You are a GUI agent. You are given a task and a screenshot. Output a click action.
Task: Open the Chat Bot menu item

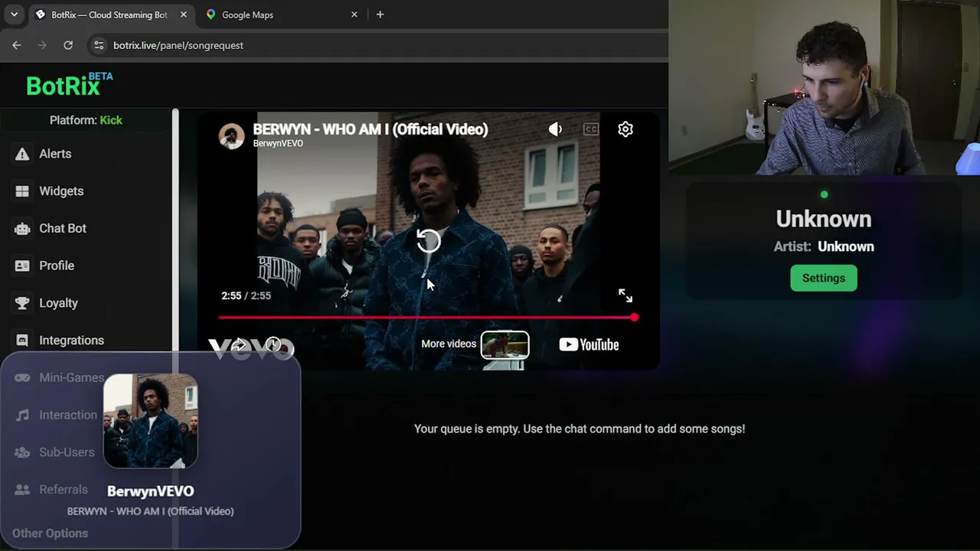pyautogui.click(x=63, y=229)
